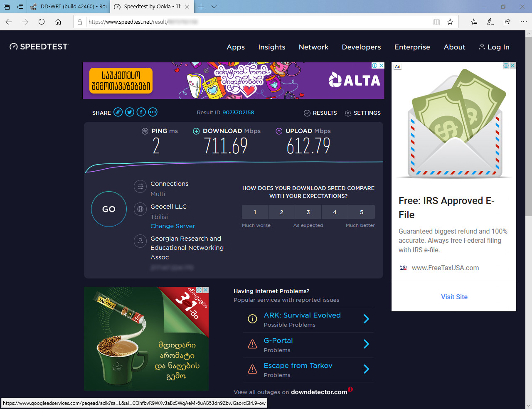
Task: Rate download speed 3, as expected
Action: (x=308, y=212)
